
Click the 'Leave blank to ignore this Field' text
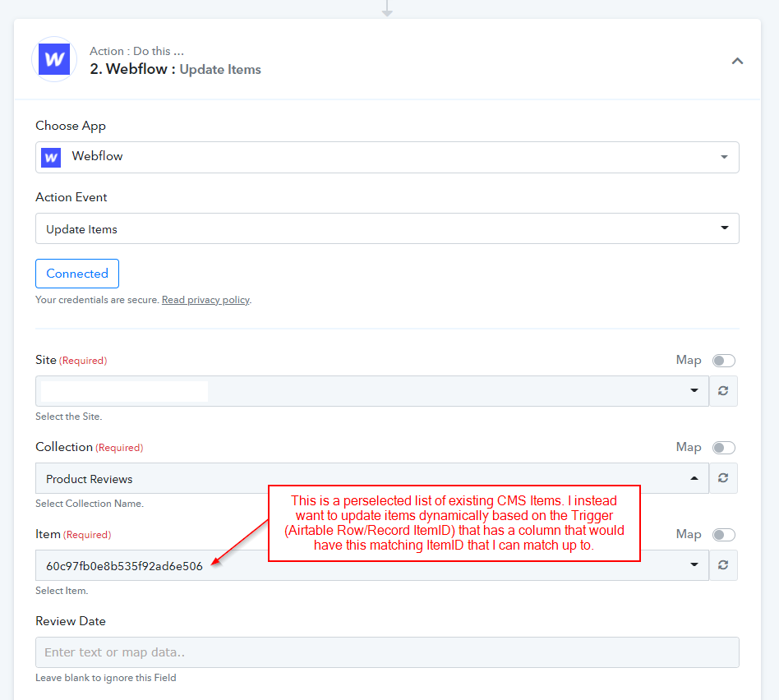(106, 678)
